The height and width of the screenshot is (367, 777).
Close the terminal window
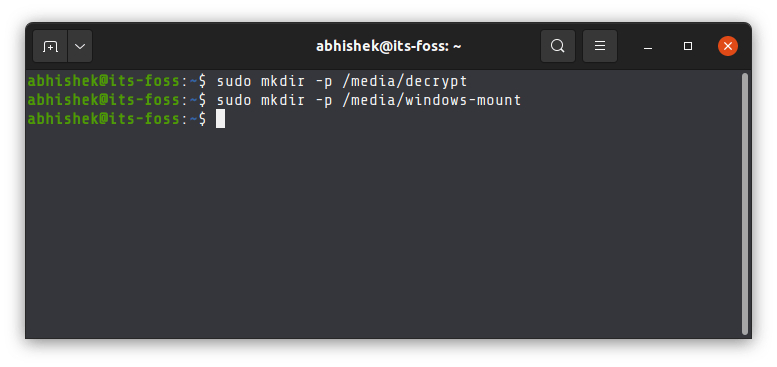coord(727,46)
